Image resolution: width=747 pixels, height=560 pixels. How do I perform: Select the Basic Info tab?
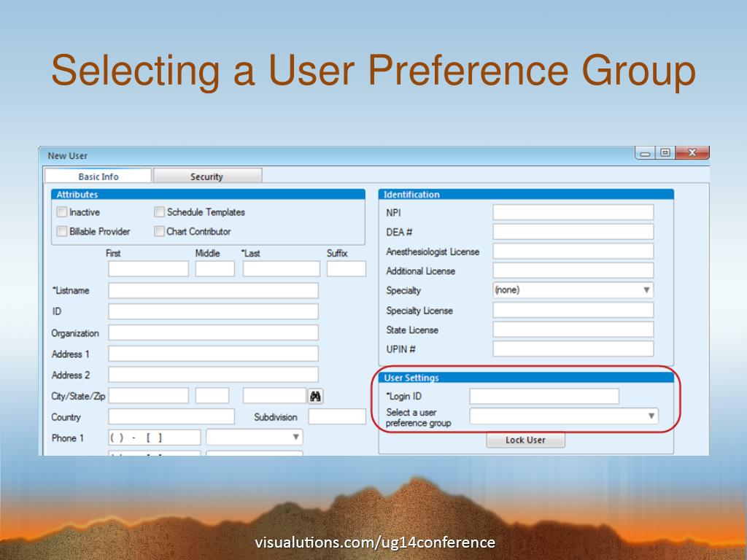click(98, 176)
